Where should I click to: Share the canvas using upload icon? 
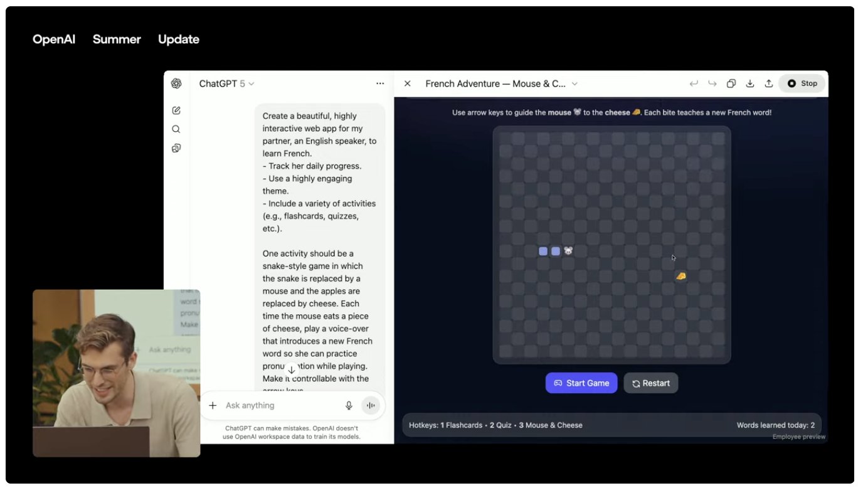pos(769,83)
